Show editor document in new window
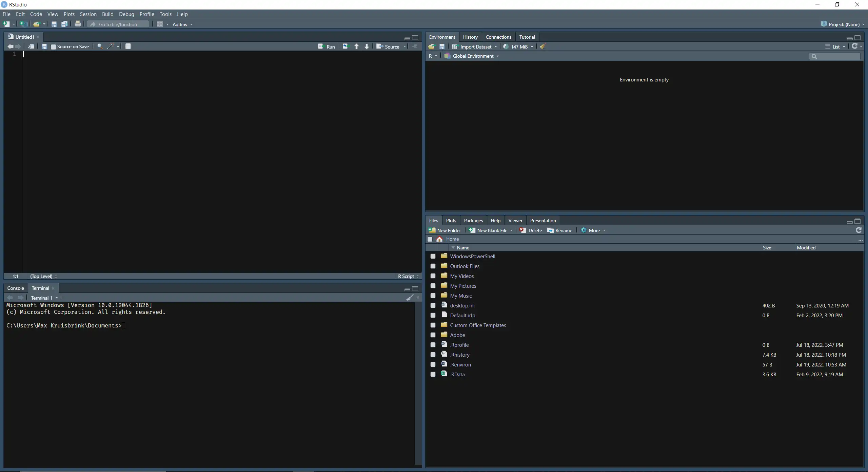The width and height of the screenshot is (868, 472). pyautogui.click(x=31, y=46)
